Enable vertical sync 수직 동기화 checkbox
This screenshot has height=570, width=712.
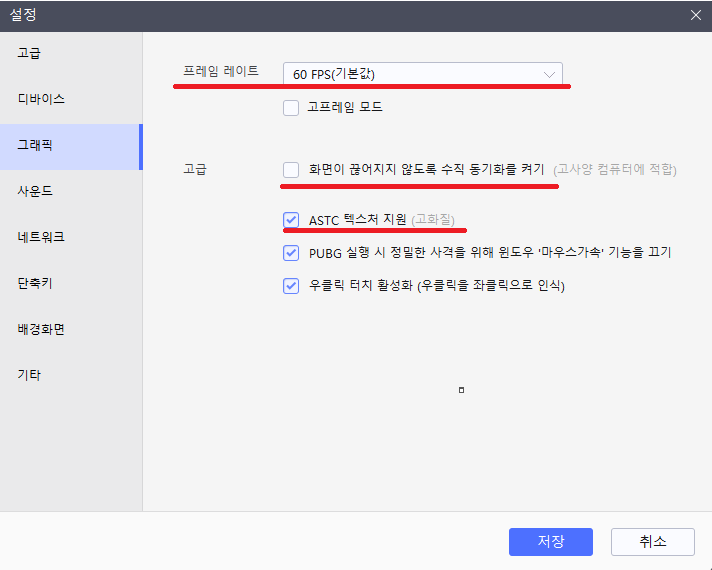pyautogui.click(x=291, y=170)
